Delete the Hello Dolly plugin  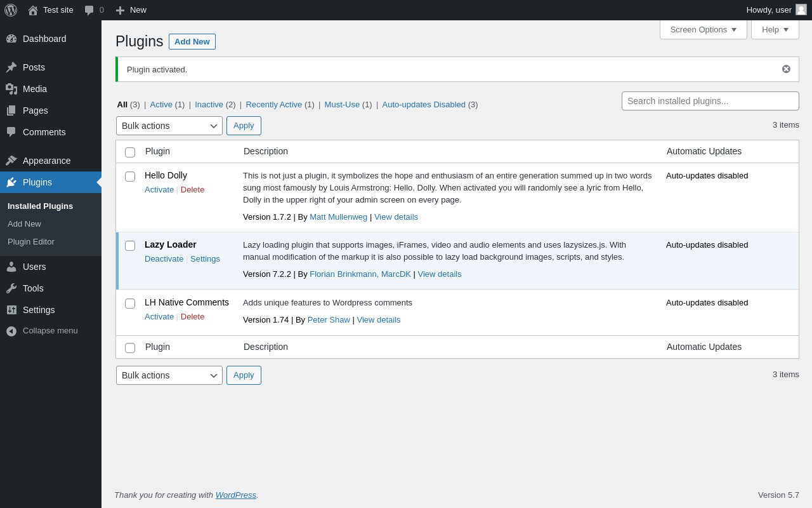193,190
